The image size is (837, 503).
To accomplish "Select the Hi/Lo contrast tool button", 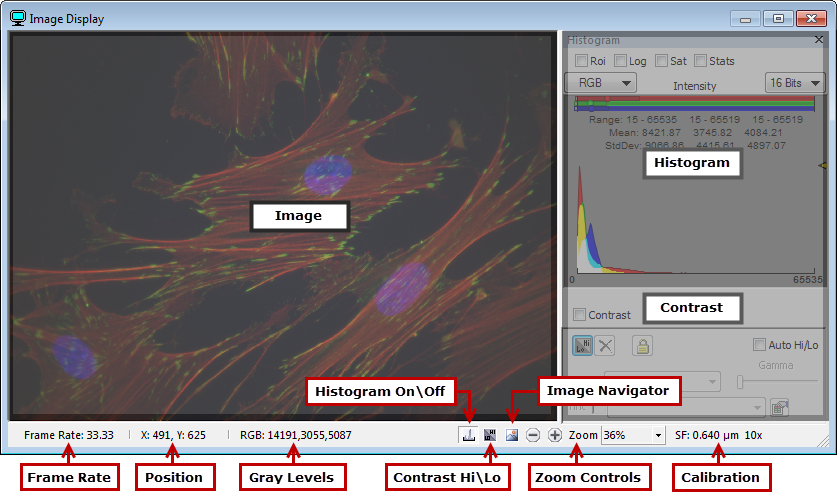I will pyautogui.click(x=583, y=346).
